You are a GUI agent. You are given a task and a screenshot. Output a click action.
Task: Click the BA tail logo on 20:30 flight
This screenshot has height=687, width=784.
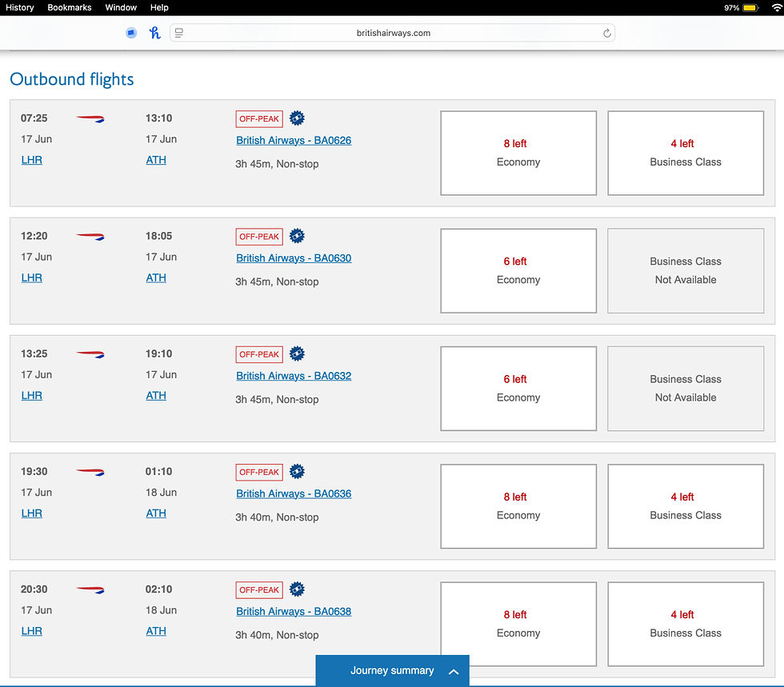click(x=90, y=590)
